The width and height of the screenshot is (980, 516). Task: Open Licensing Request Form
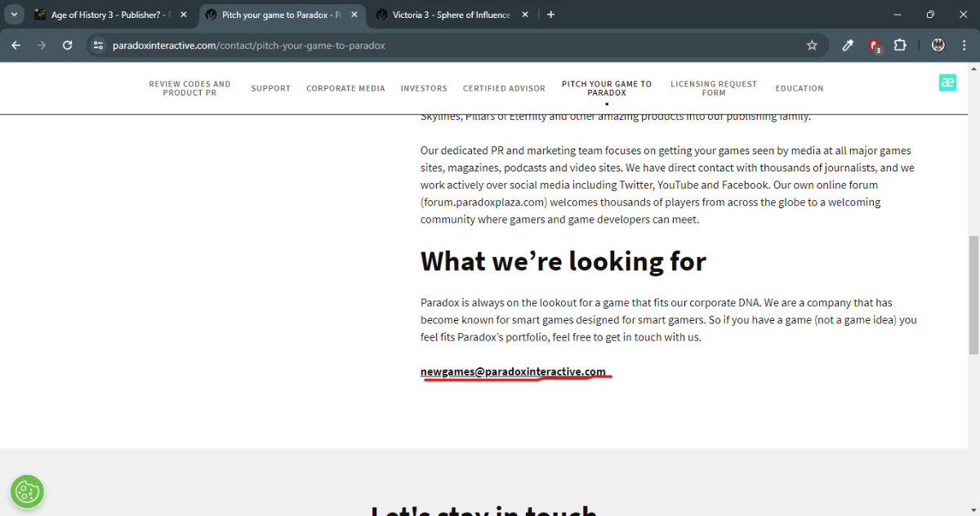[x=714, y=88]
